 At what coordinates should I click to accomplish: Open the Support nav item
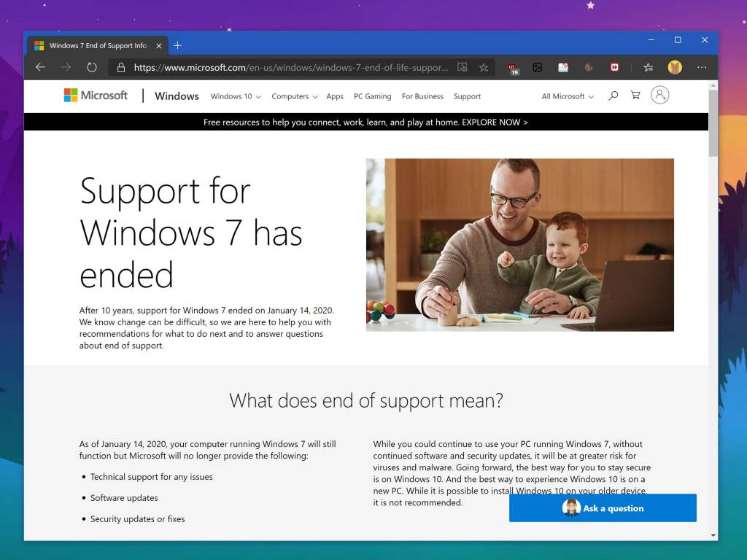click(x=468, y=96)
